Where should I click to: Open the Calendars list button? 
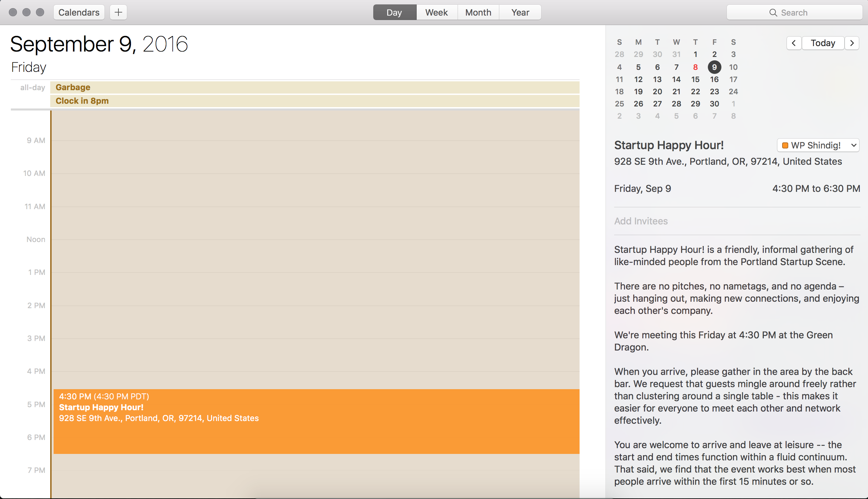pos(79,12)
